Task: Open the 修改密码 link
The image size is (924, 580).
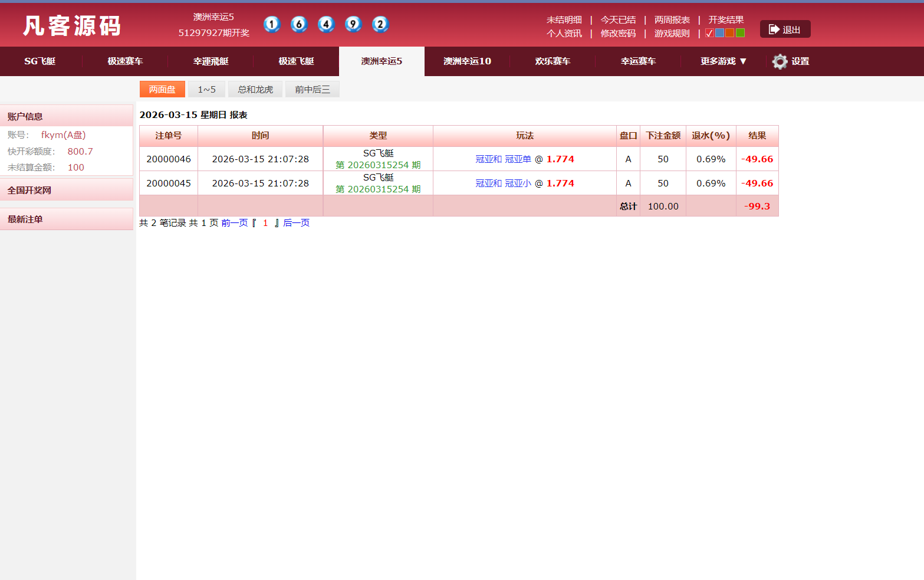Action: [x=617, y=33]
